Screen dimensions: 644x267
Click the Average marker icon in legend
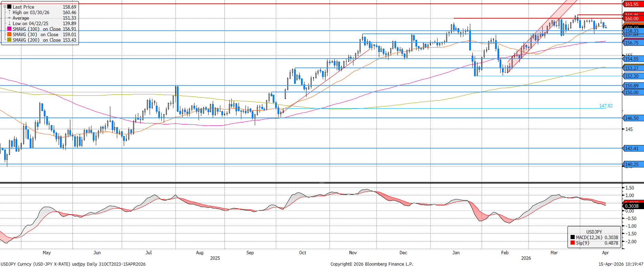tap(10, 18)
